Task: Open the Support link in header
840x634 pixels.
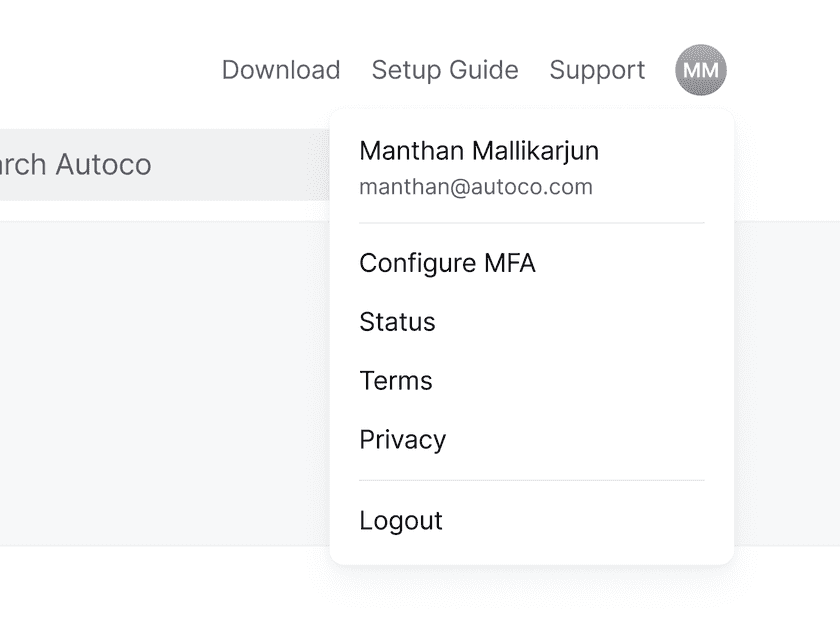Action: 597,70
